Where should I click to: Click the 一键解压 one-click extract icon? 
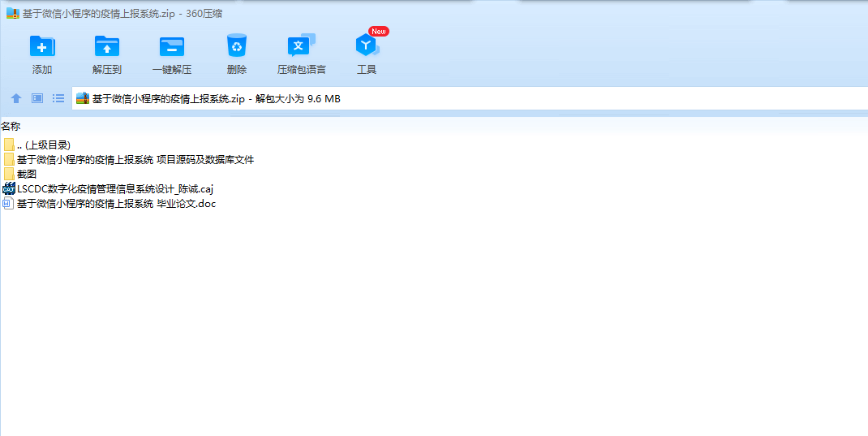pyautogui.click(x=172, y=46)
